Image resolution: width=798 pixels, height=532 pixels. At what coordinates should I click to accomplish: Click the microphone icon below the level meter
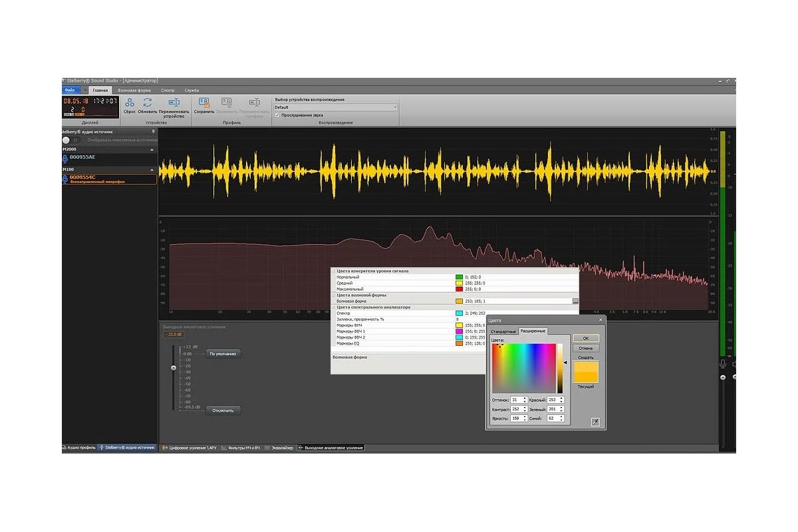723,364
